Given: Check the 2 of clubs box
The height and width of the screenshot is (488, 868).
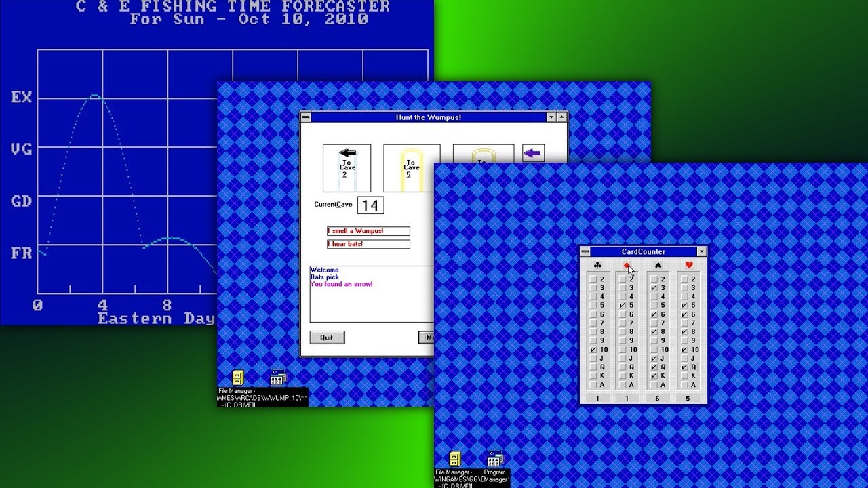Looking at the screenshot, I should 593,279.
